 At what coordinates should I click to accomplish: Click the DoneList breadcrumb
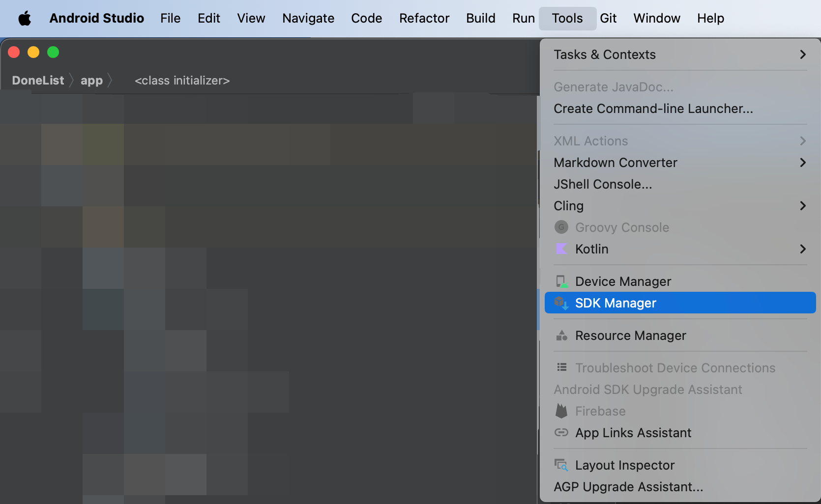(x=38, y=81)
